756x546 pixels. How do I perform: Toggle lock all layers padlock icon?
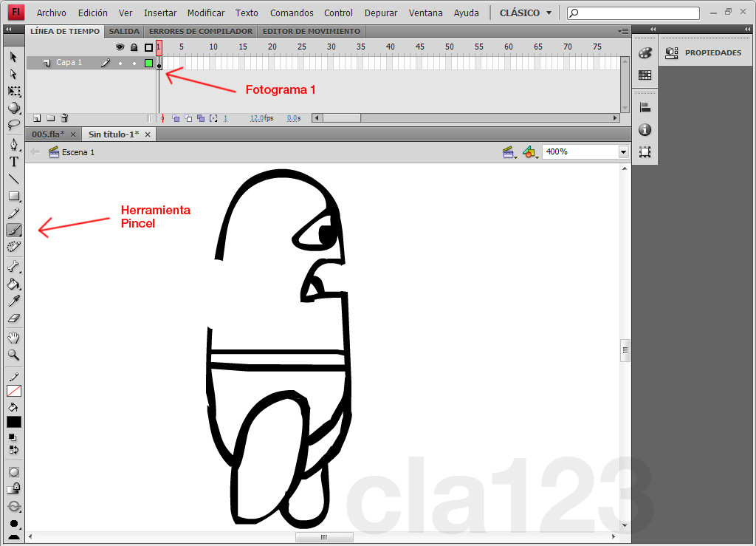click(134, 47)
